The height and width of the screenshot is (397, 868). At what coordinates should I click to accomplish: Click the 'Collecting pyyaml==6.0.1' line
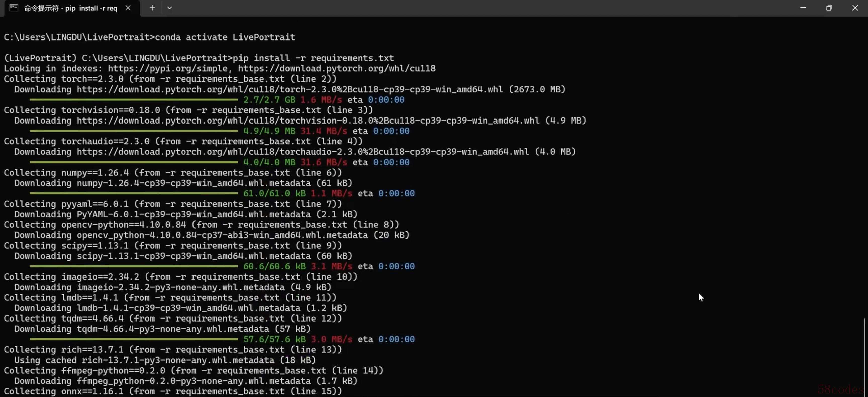point(173,204)
